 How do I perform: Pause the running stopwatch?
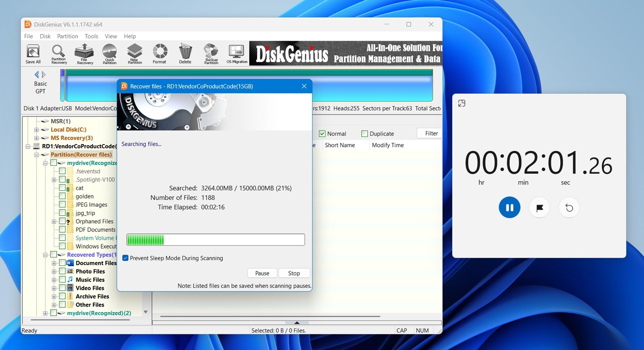click(510, 208)
